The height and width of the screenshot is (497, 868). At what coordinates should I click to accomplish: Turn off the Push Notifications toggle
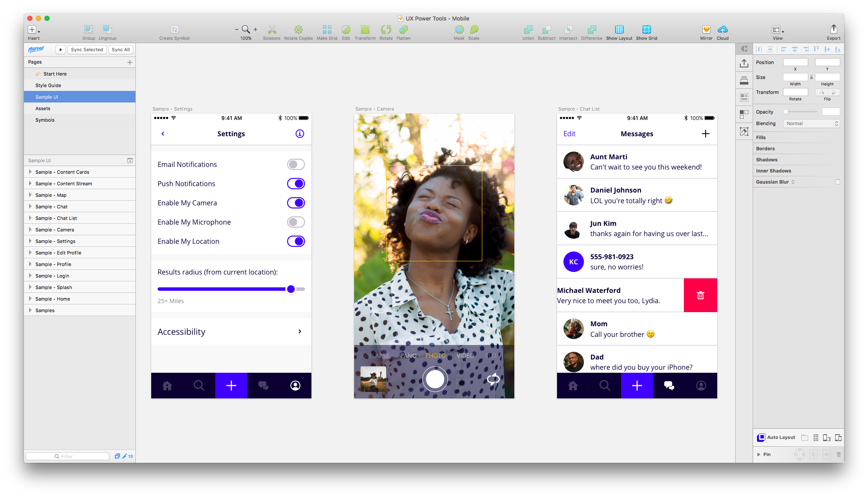click(296, 184)
